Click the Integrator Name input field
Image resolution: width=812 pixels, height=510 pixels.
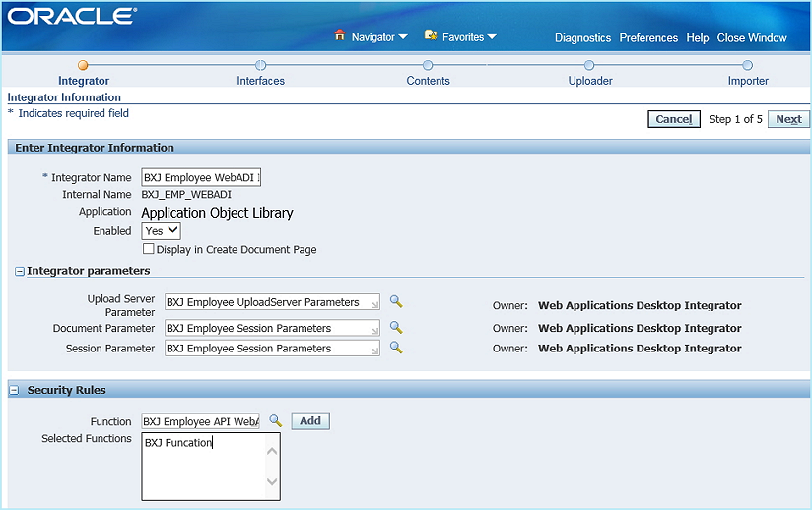coord(201,177)
